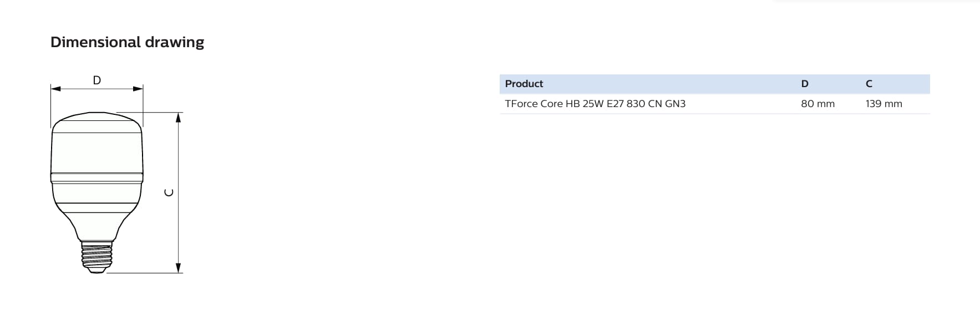Click the Product column header
980x319 pixels.
click(x=524, y=84)
